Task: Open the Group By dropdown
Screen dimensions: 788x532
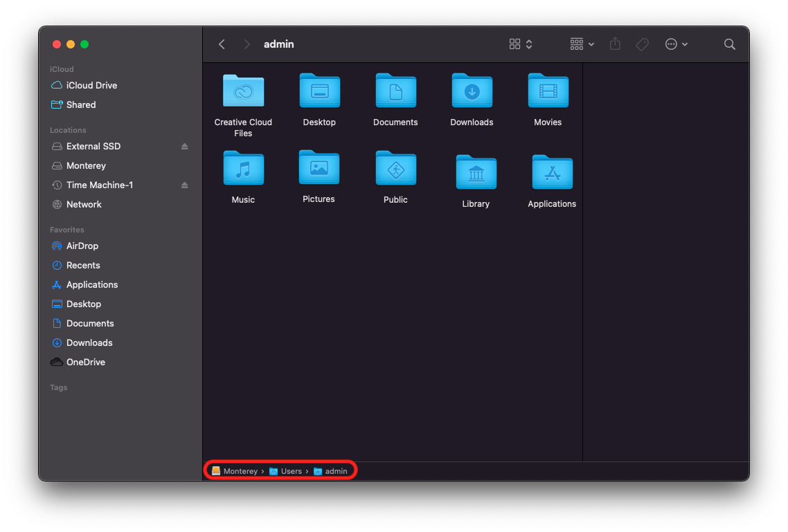Action: (x=582, y=44)
